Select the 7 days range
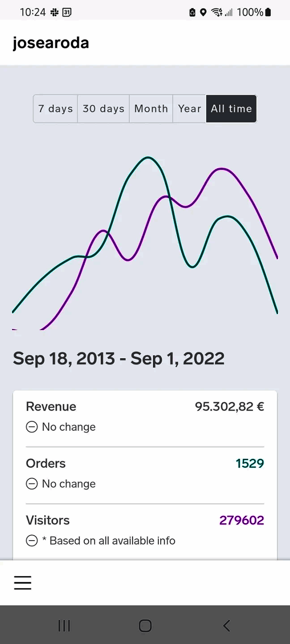This screenshot has height=644, width=290. (55, 109)
